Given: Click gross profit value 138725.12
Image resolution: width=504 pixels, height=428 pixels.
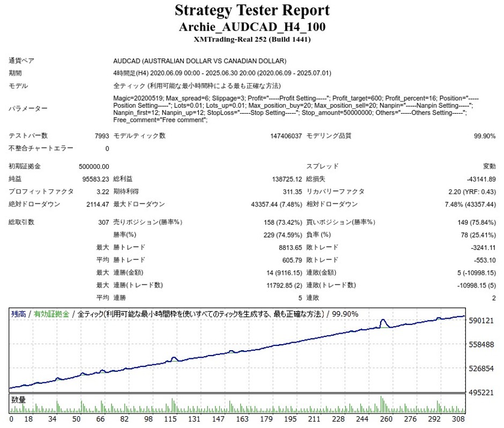Looking at the screenshot, I should click(287, 179).
